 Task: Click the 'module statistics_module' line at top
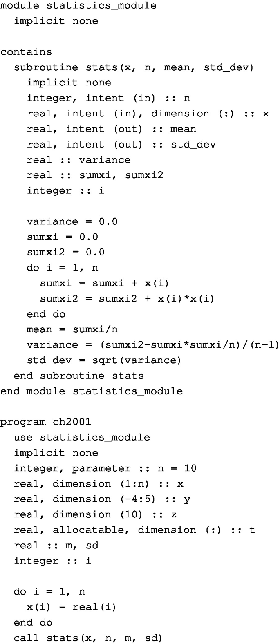point(78,6)
